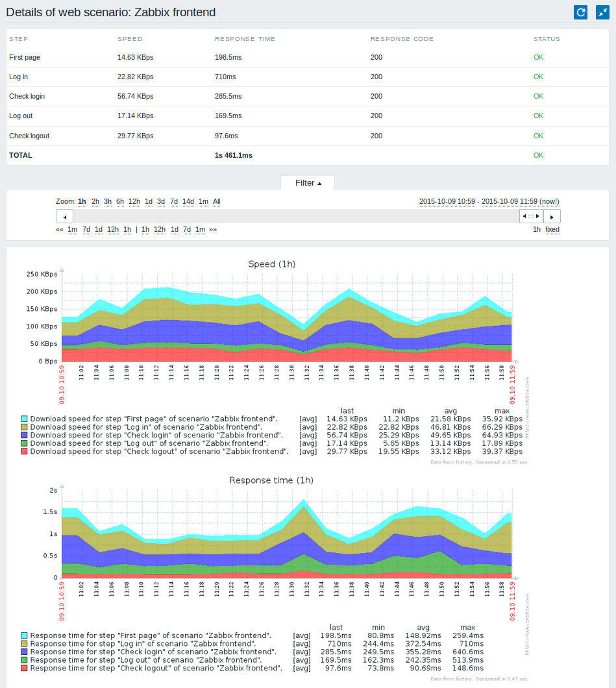Click the olive Log in speed legend swatch
616x688 pixels.
click(24, 427)
